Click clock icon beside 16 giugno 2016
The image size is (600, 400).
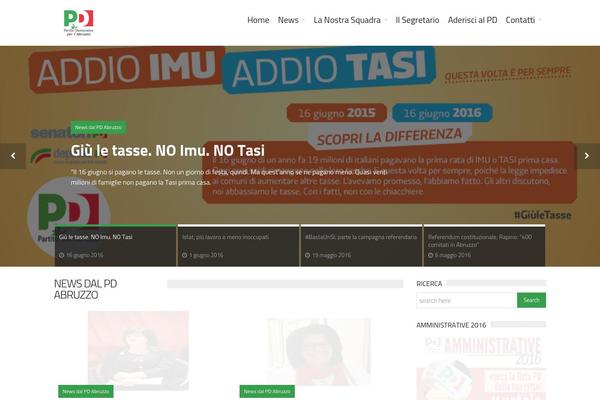click(x=62, y=255)
